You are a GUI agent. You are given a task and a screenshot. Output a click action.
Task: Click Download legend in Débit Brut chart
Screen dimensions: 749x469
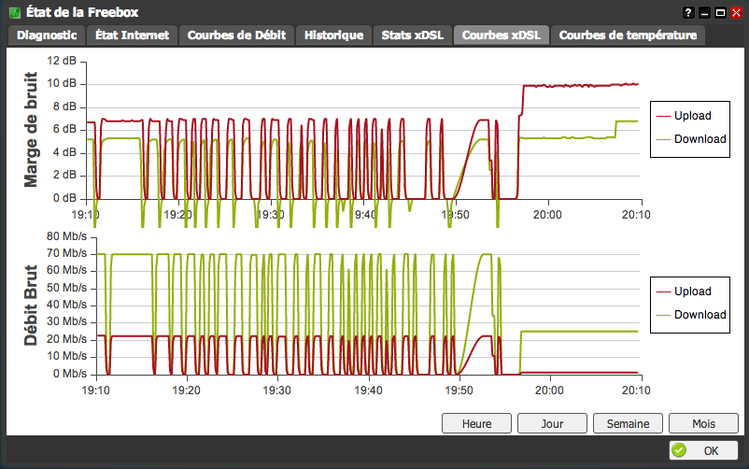click(x=700, y=315)
